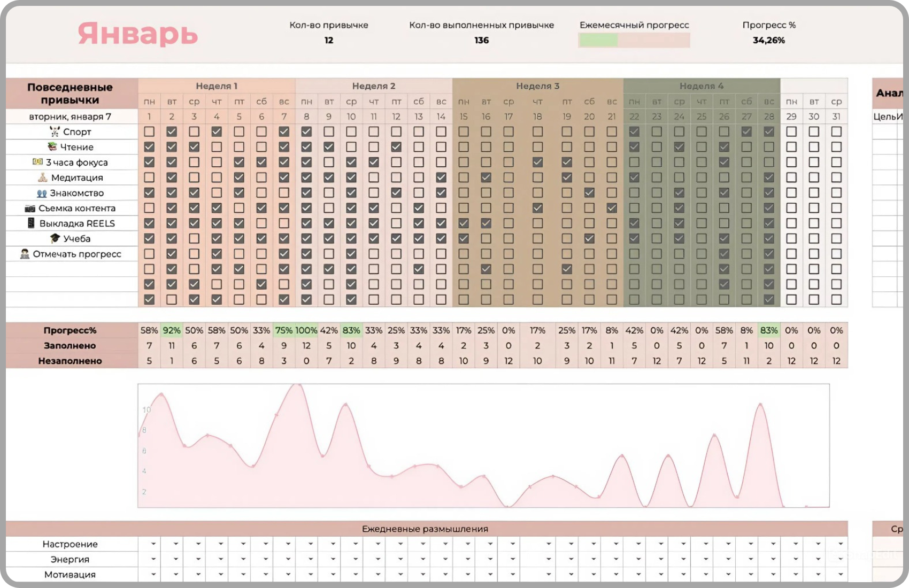Click the meditation figure icon beside Медитация
The height and width of the screenshot is (588, 909).
tap(43, 177)
